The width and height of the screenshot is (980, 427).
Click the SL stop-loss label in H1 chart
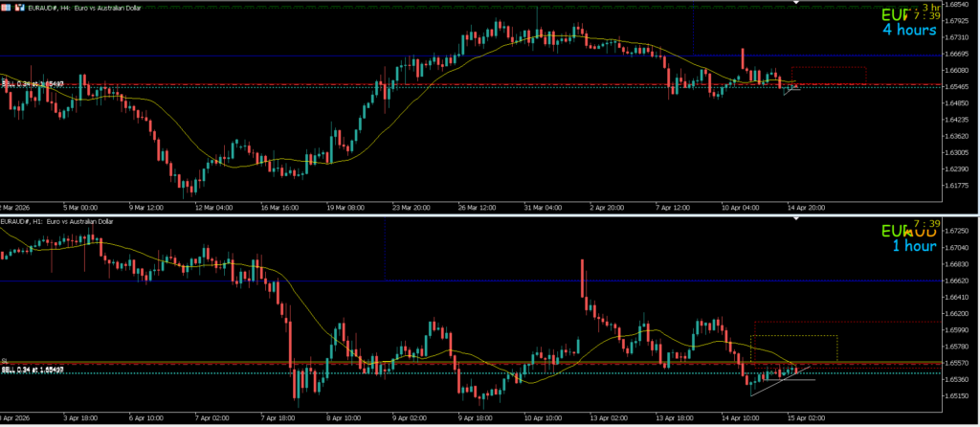tap(5, 361)
